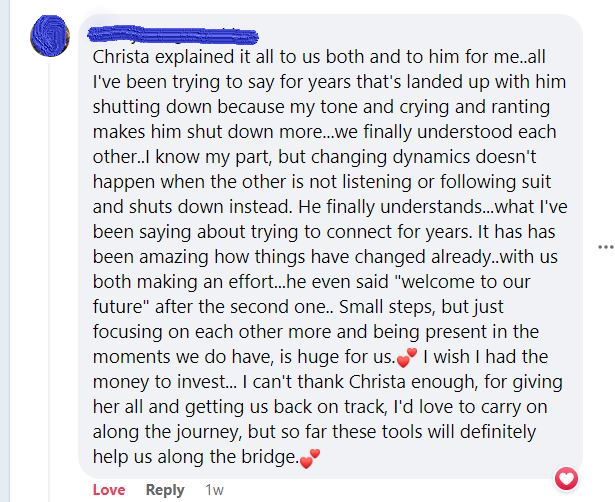
Task: React with Love under the comment
Action: [x=109, y=489]
